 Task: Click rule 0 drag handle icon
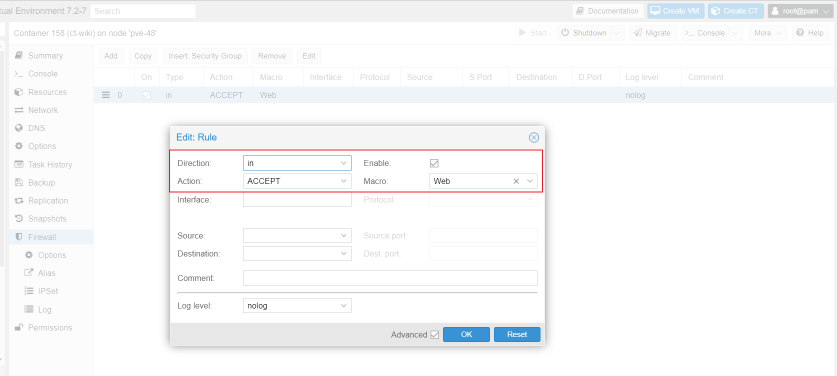click(106, 95)
